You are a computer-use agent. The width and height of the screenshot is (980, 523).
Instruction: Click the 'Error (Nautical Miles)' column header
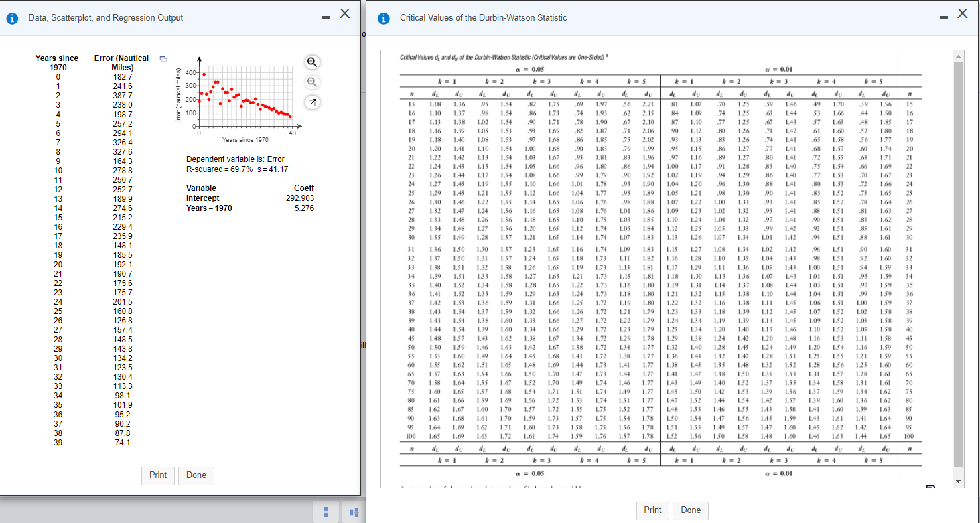coord(122,63)
